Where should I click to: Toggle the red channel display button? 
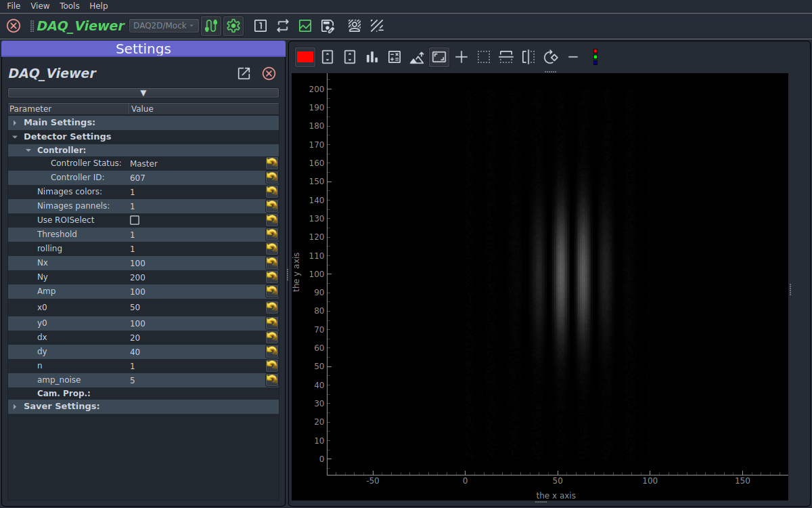click(x=305, y=57)
